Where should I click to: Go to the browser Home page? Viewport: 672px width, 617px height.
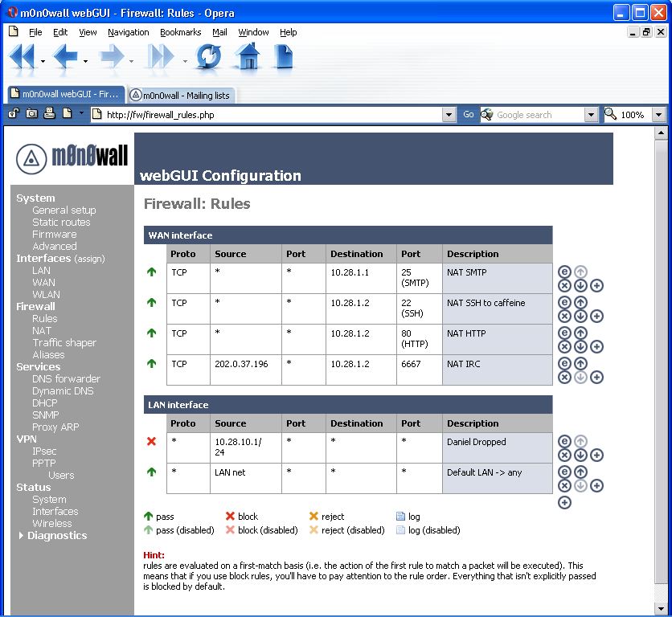click(x=248, y=57)
